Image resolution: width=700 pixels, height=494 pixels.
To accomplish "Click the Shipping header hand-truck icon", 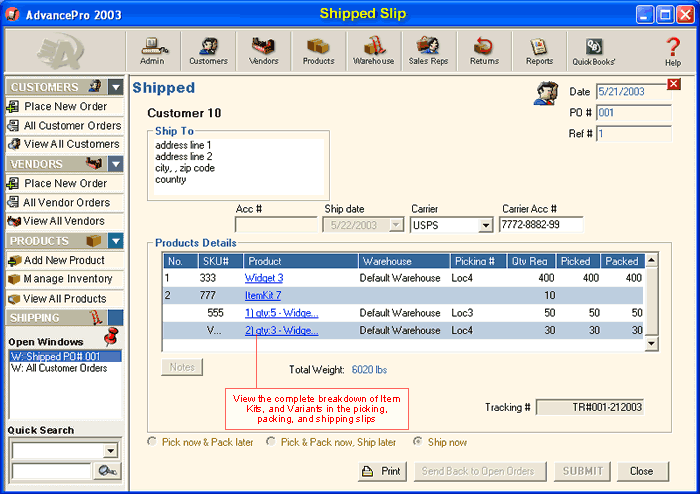I will (x=96, y=317).
